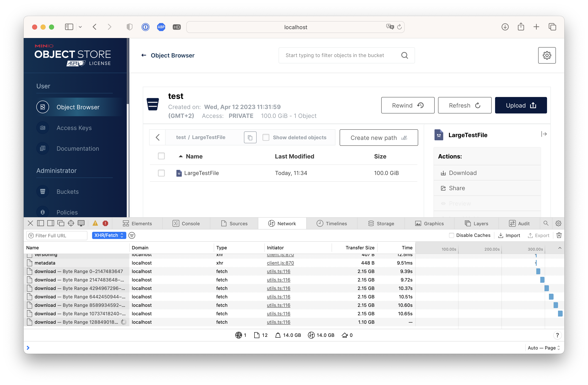Start element selection crosshair tool
The width and height of the screenshot is (588, 385).
(x=71, y=223)
